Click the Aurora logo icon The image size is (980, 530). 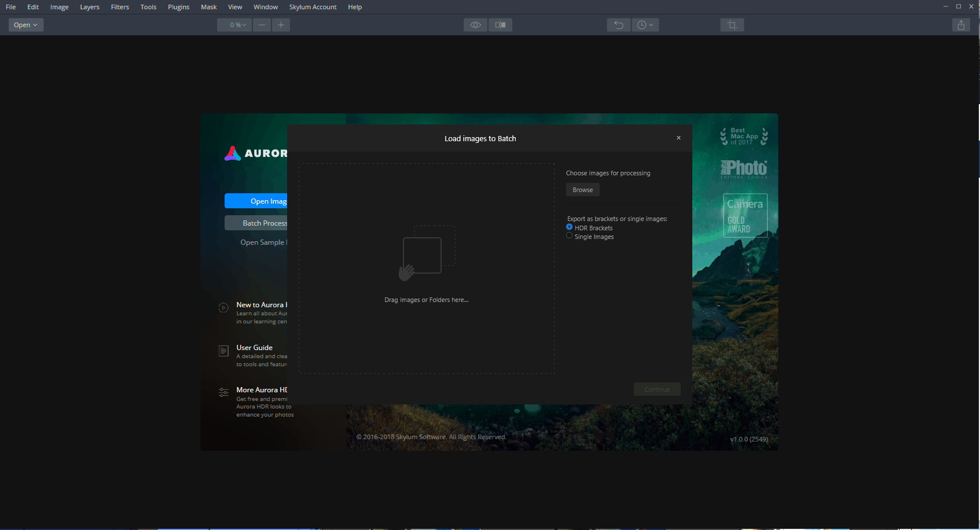[233, 153]
